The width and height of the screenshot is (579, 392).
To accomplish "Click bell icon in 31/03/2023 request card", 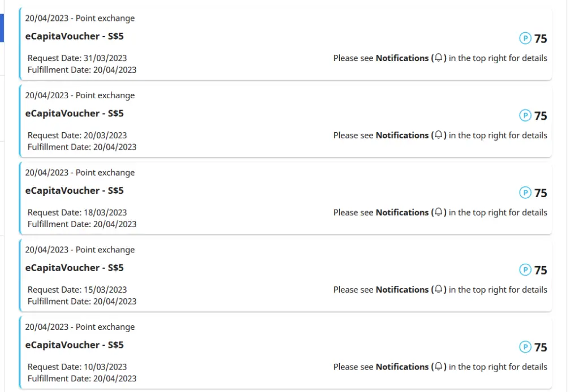I will coord(438,58).
